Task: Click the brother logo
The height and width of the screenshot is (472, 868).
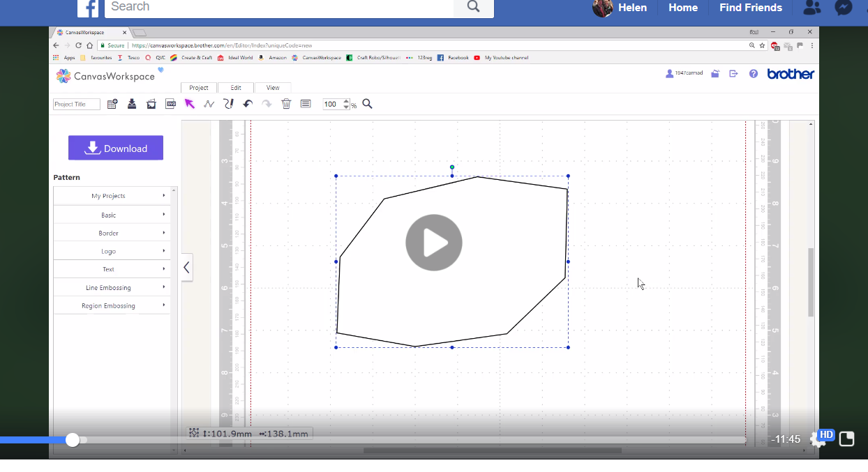Action: point(791,74)
